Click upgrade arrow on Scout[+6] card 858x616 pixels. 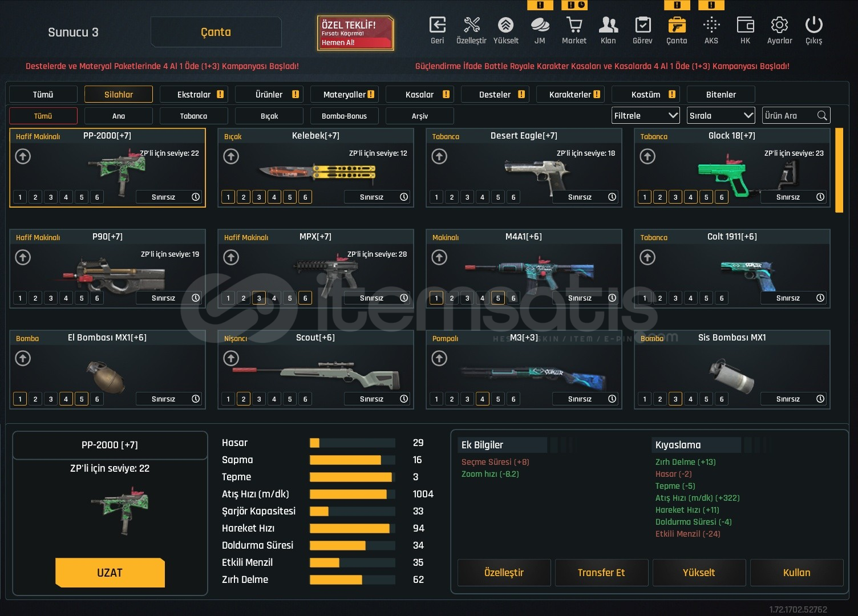pos(231,358)
